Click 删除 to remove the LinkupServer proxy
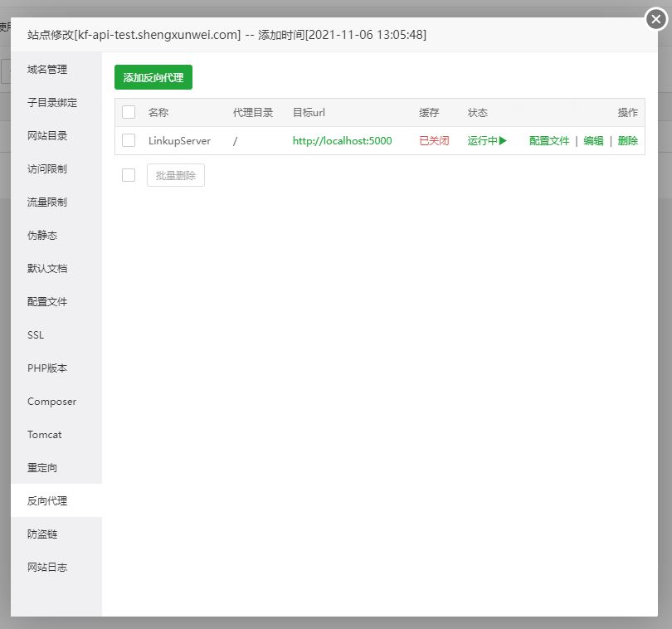The image size is (672, 629). (627, 140)
